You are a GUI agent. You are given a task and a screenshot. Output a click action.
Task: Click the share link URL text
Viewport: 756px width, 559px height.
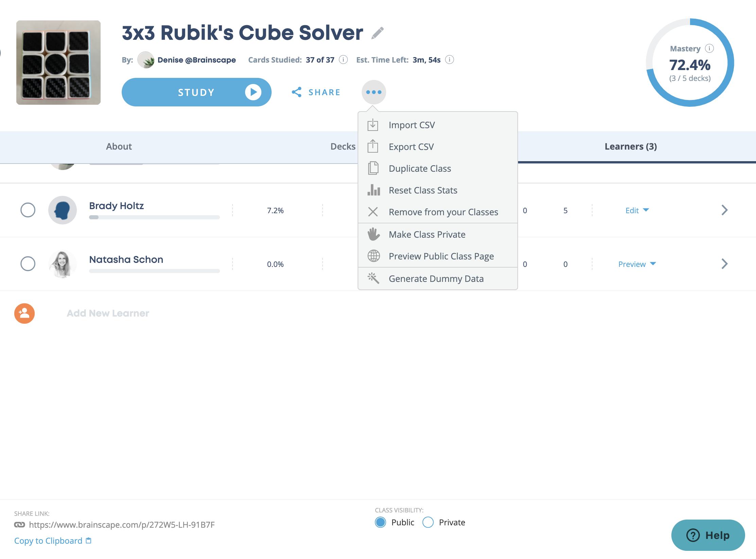pyautogui.click(x=122, y=525)
